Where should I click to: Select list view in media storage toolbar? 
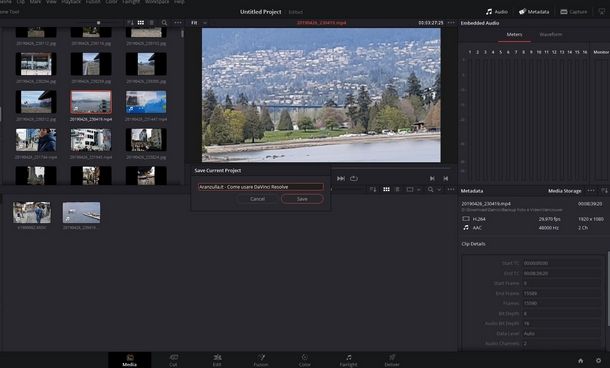click(152, 23)
